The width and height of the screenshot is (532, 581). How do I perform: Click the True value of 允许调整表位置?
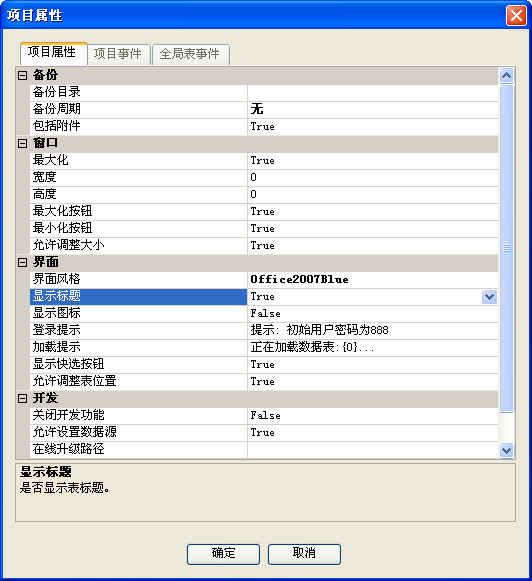pyautogui.click(x=263, y=382)
